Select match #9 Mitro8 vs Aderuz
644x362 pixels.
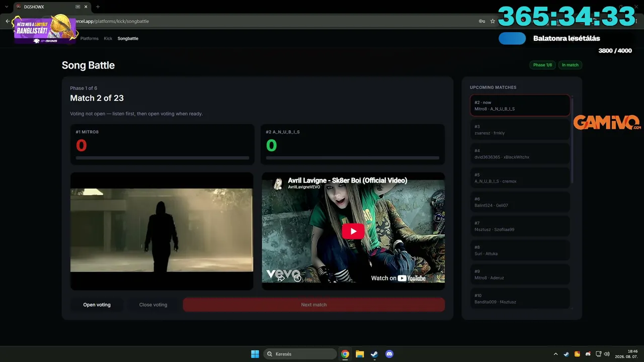pos(520,275)
